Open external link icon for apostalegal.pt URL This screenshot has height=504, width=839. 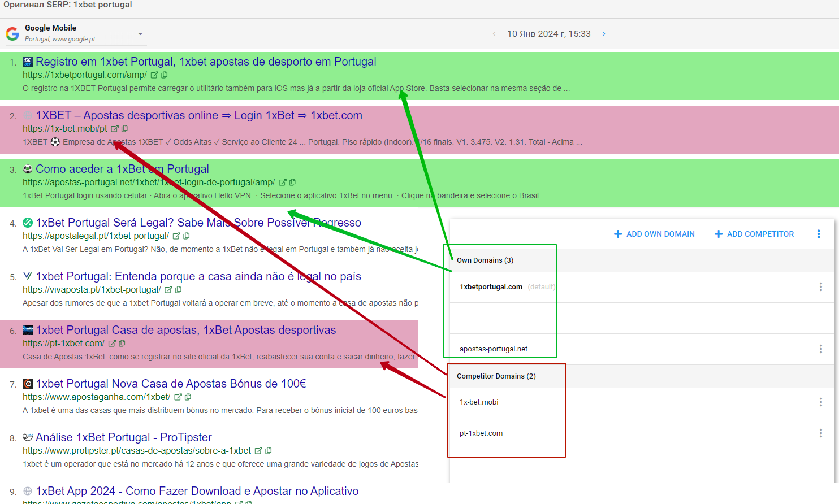tap(176, 236)
